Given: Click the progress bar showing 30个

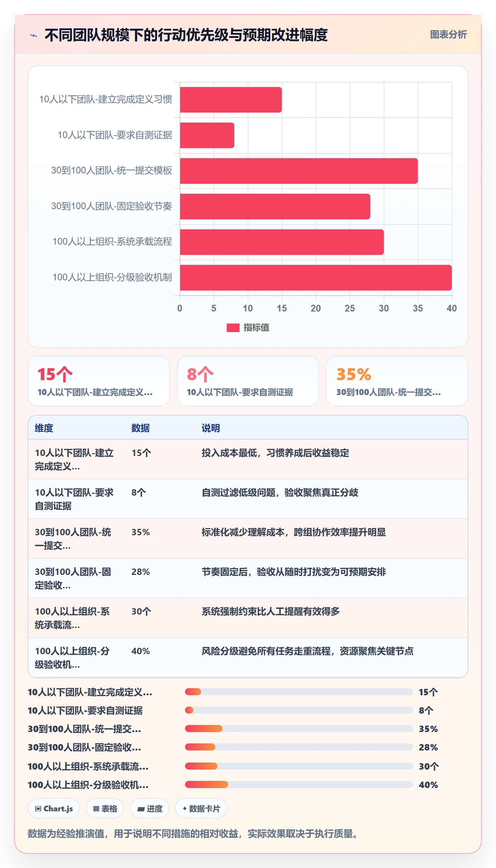Looking at the screenshot, I should click(299, 766).
